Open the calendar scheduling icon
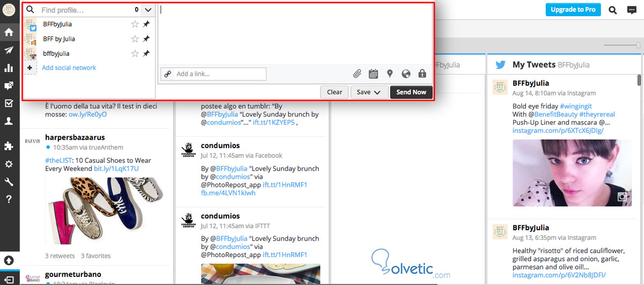Viewport: 644px width, 285px height. tap(374, 74)
